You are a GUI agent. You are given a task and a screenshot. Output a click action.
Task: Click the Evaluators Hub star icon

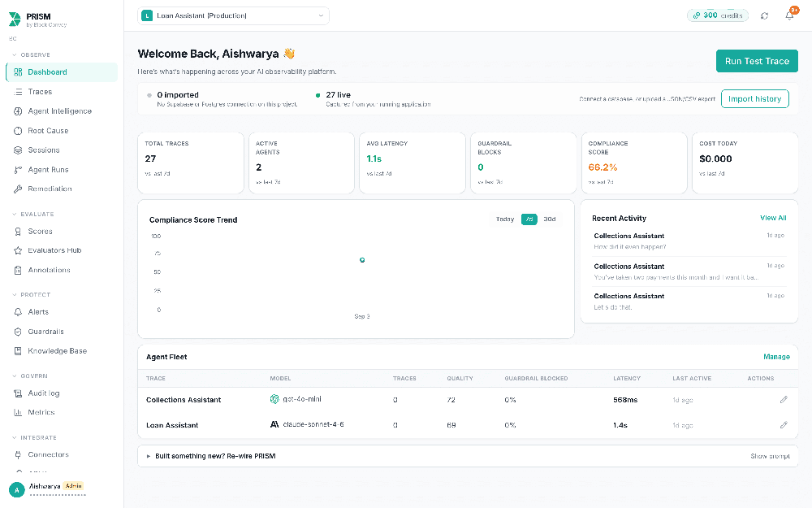coord(18,250)
